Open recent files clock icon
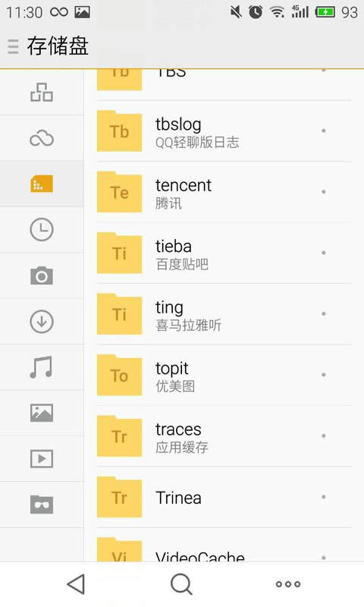This screenshot has width=364, height=607. (42, 230)
